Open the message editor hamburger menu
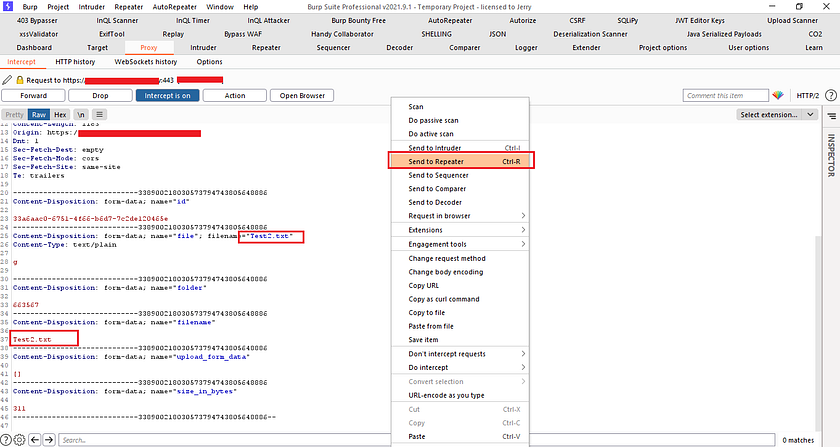The width and height of the screenshot is (840, 447). click(x=100, y=115)
